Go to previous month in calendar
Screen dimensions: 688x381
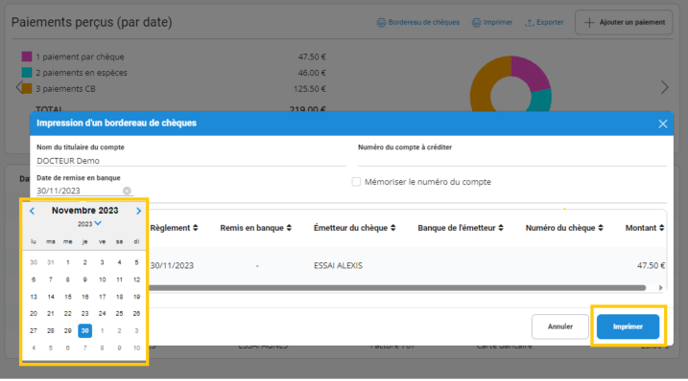32,211
